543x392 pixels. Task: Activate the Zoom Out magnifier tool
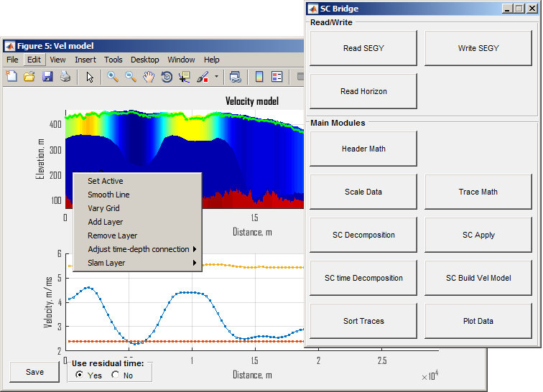tap(131, 77)
